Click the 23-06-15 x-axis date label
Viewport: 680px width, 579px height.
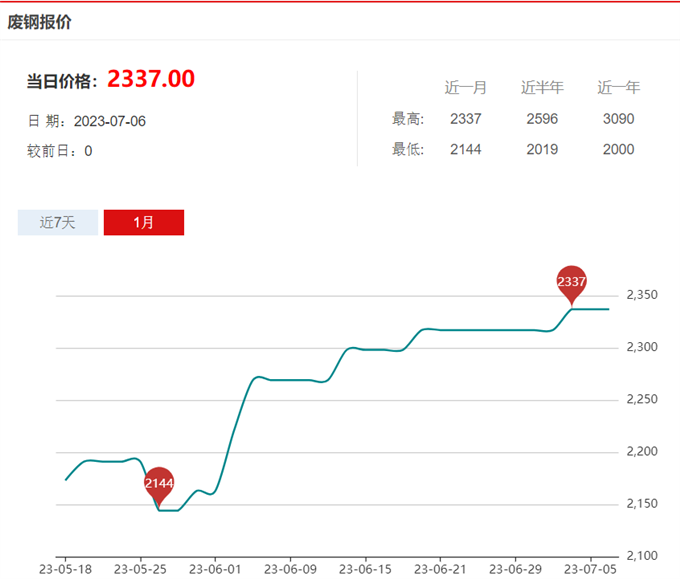pos(365,568)
